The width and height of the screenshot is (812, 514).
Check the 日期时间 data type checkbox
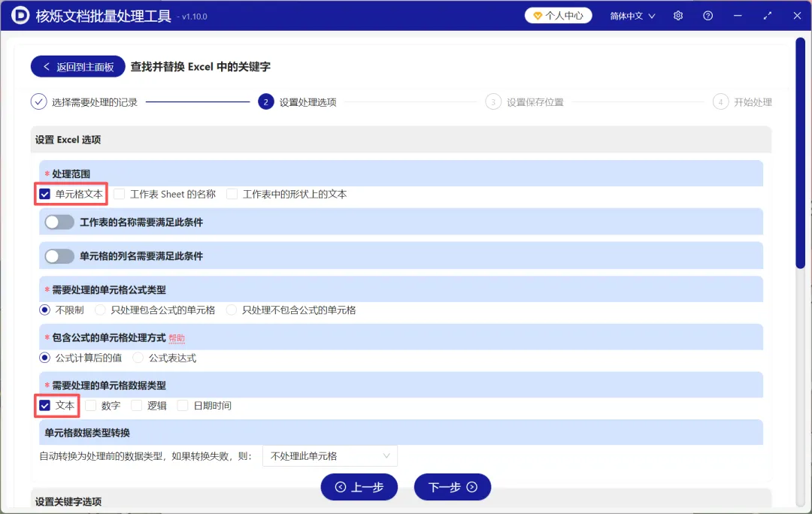coord(182,405)
